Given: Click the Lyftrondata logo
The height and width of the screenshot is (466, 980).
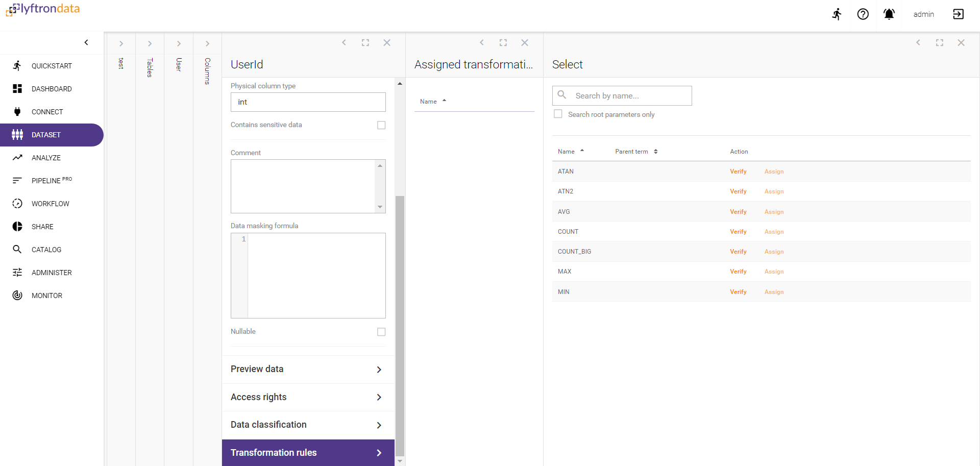Looking at the screenshot, I should (43, 9).
